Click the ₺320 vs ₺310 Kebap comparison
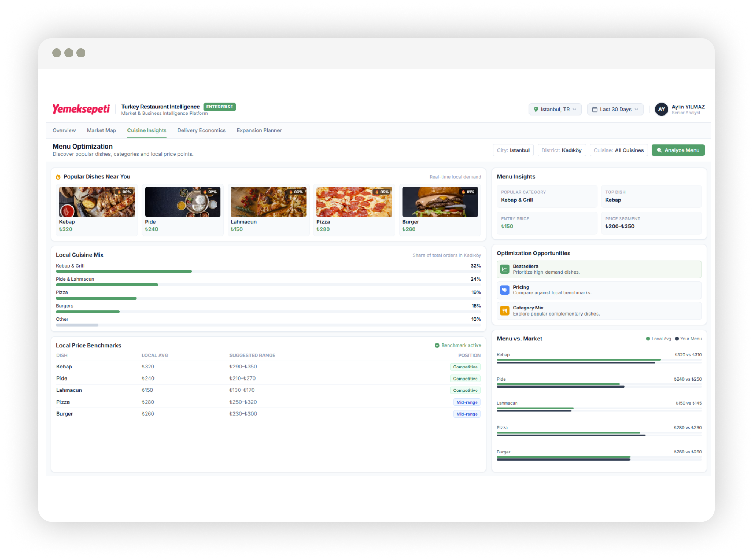Image resolution: width=753 pixels, height=560 pixels. point(688,355)
